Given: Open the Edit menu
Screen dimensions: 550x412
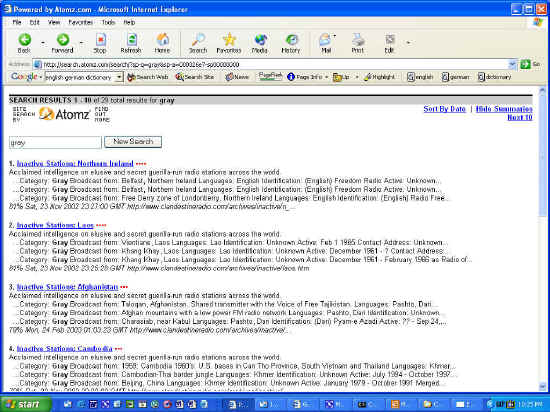Looking at the screenshot, I should click(x=34, y=22).
